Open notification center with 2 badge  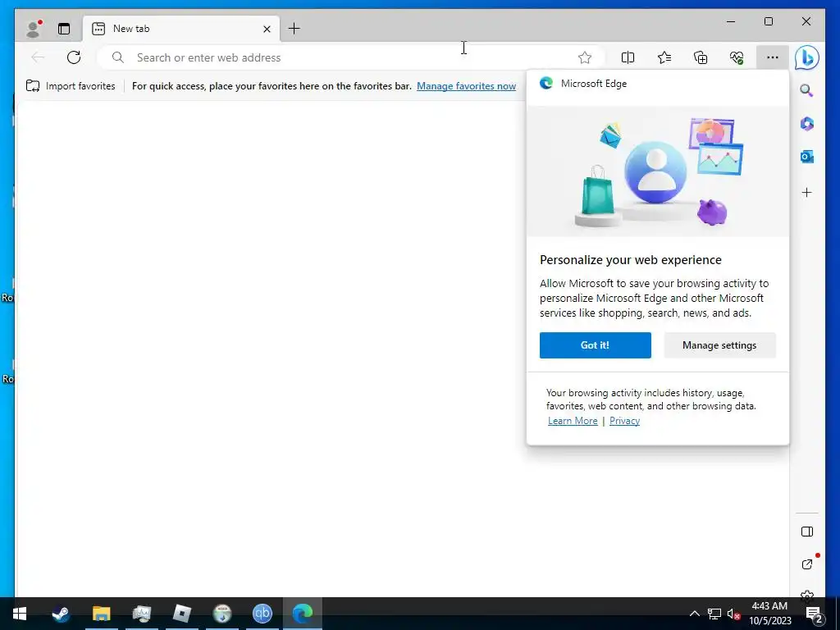(815, 614)
